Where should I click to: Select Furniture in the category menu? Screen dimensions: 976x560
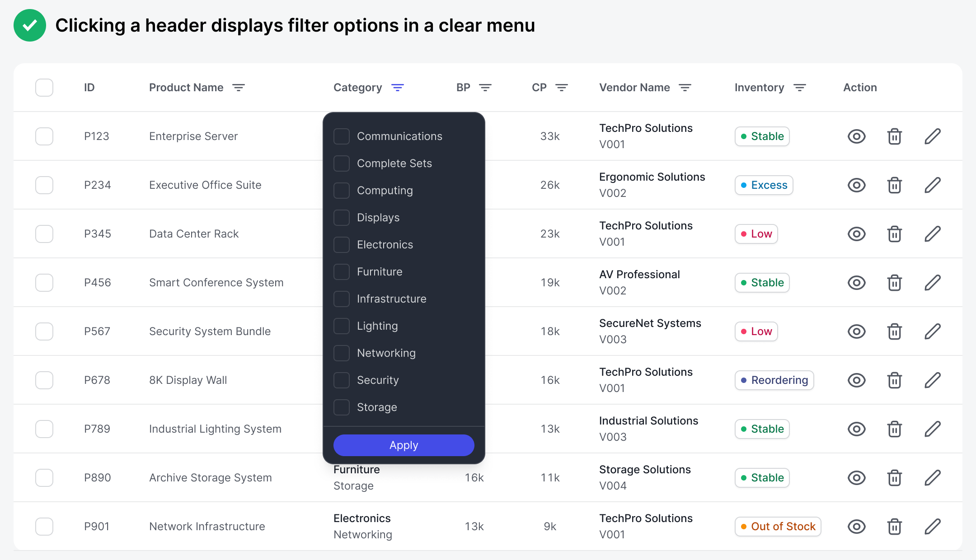[x=342, y=272]
